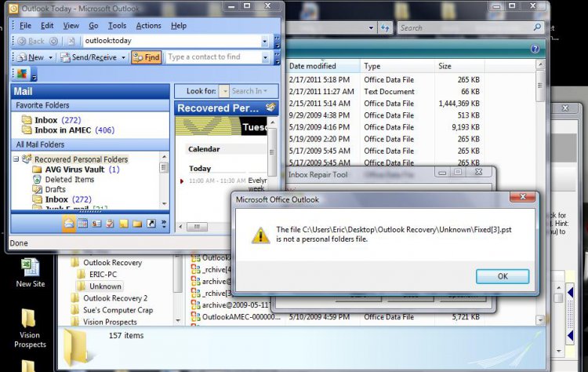Click OK in the Outlook error dialog
The height and width of the screenshot is (372, 588).
point(503,276)
